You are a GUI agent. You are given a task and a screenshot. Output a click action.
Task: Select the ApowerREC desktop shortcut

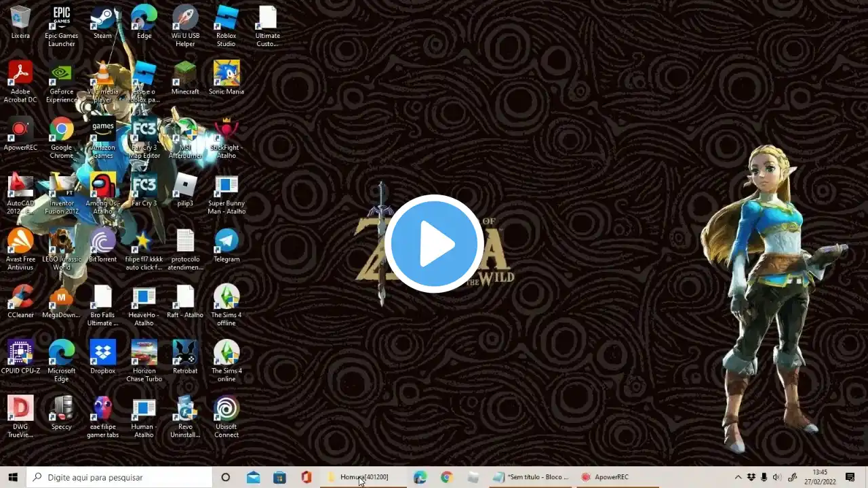(20, 134)
